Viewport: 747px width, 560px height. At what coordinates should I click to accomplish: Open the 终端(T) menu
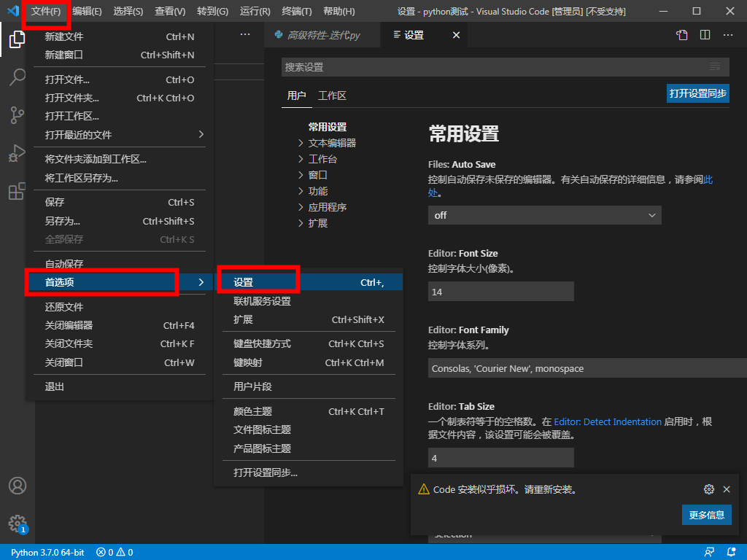click(x=297, y=11)
